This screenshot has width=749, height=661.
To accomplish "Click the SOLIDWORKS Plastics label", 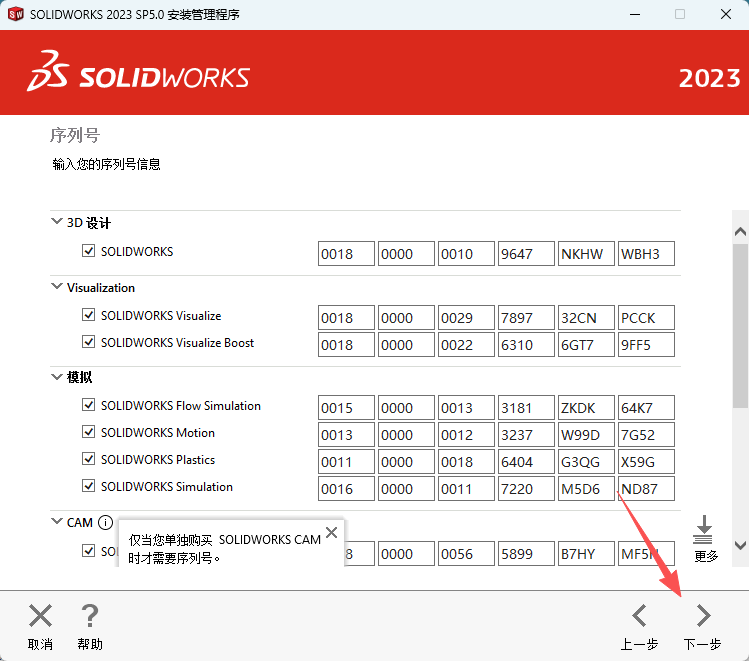I will pos(158,459).
